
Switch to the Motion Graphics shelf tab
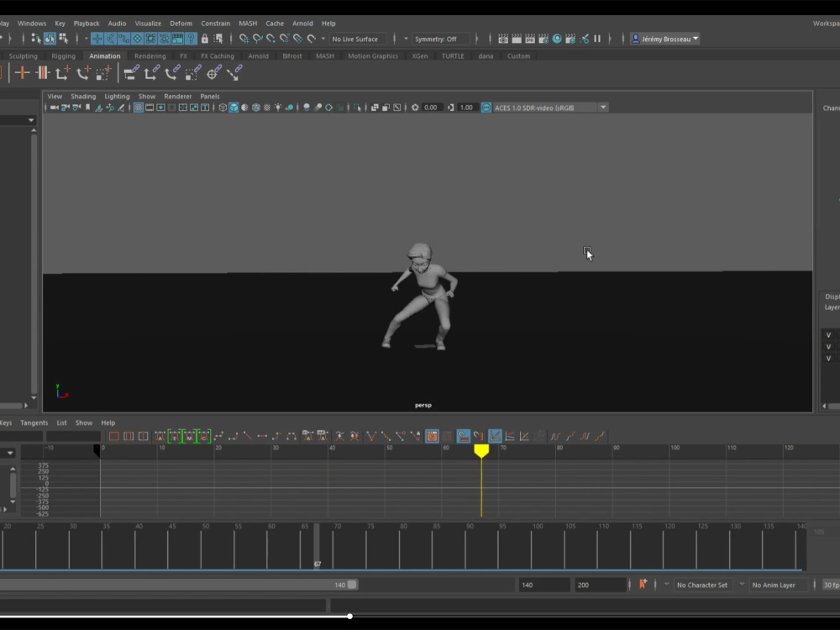click(373, 55)
